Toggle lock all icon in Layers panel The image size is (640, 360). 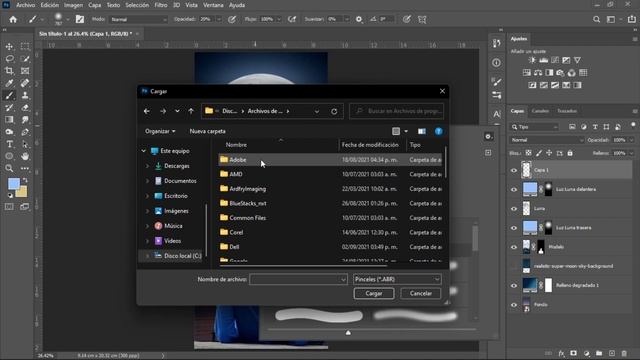click(x=570, y=153)
